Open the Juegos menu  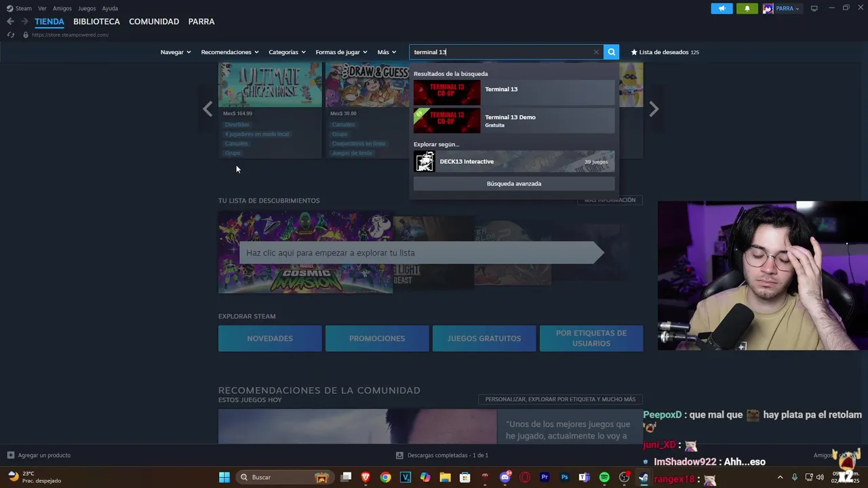point(87,8)
